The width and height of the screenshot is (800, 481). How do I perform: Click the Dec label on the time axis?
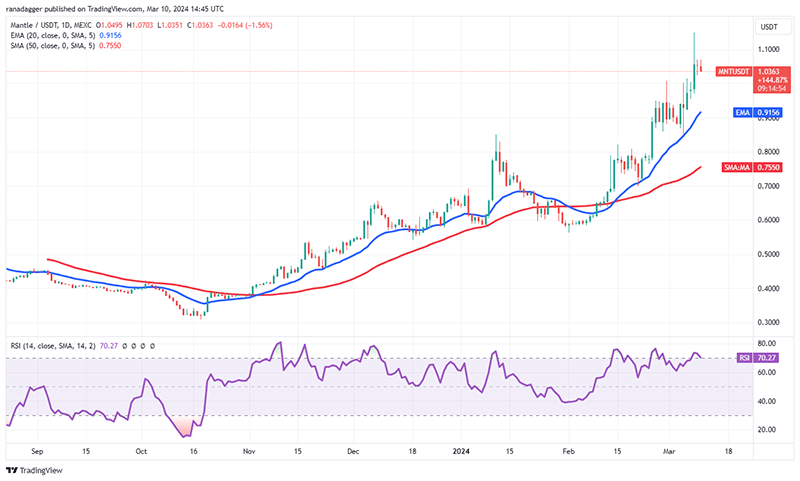point(353,451)
